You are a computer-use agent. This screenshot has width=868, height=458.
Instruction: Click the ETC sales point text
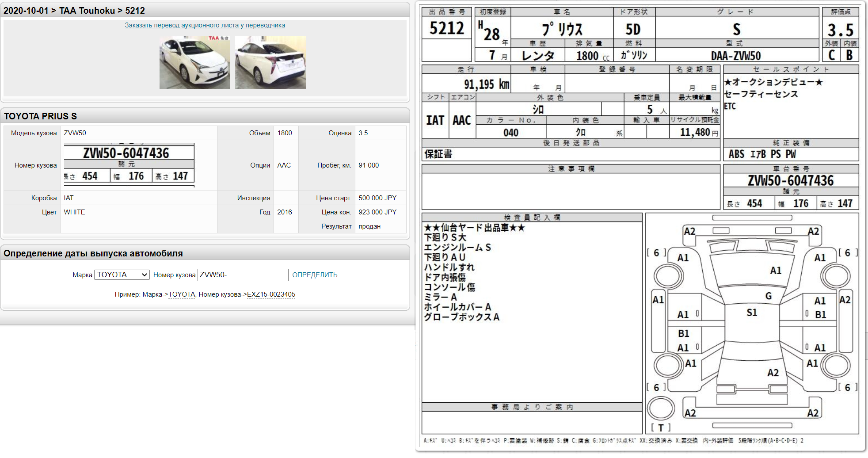[x=730, y=106]
